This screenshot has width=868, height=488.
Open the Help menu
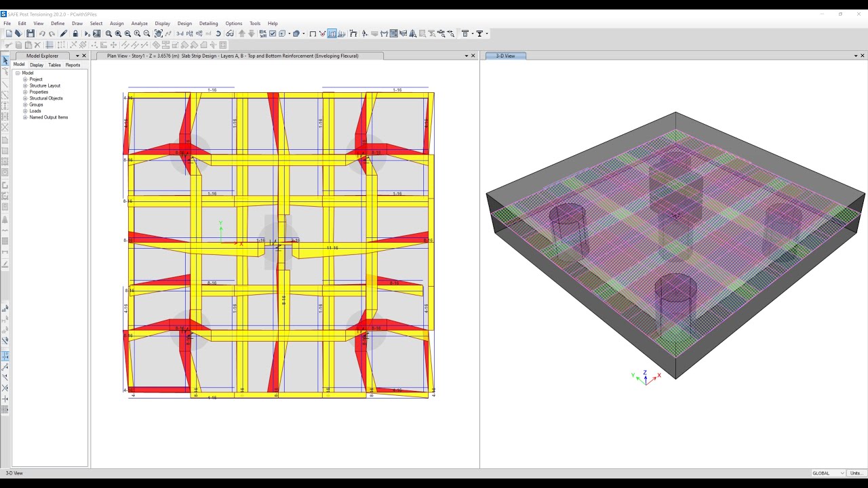[x=273, y=23]
